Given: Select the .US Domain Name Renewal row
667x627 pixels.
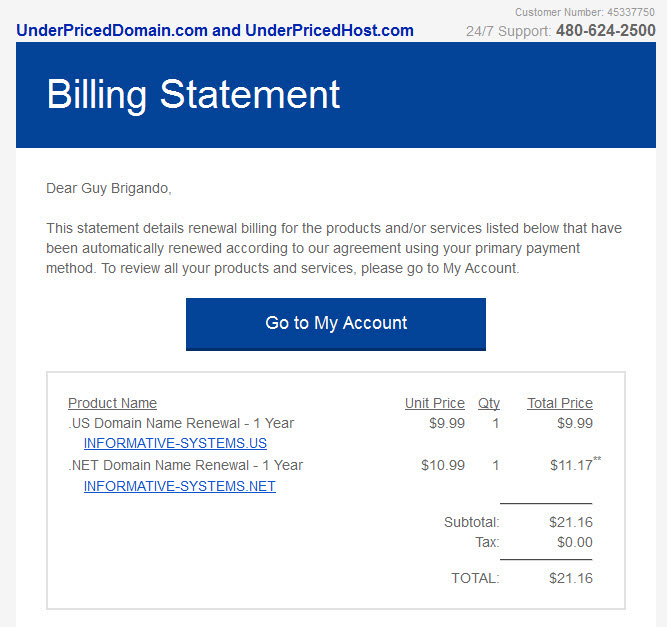Looking at the screenshot, I should click(331, 423).
